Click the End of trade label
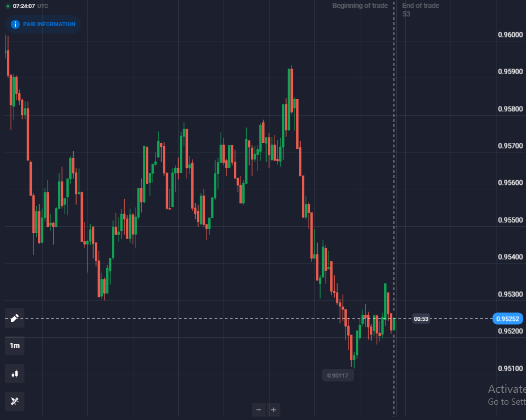This screenshot has height=420, width=526. pyautogui.click(x=420, y=5)
